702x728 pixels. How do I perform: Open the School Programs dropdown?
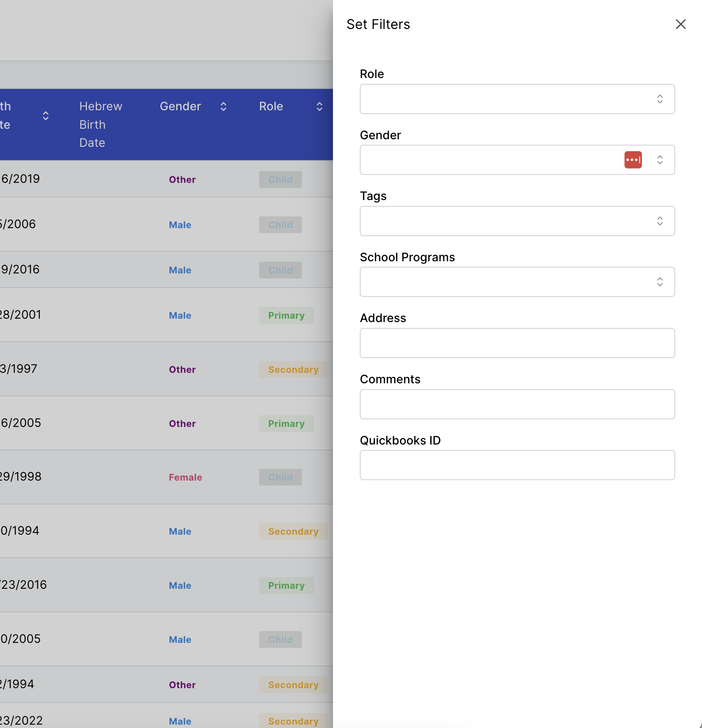503,282
